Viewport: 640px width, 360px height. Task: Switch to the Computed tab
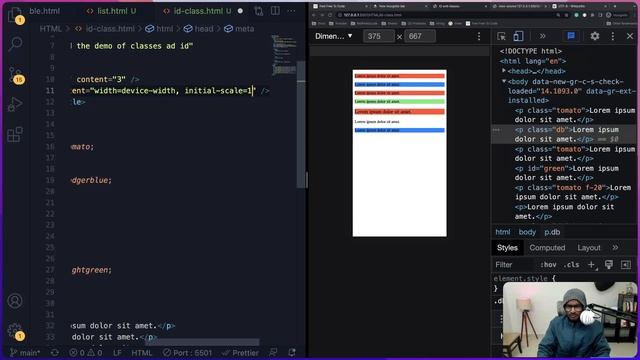tap(547, 248)
